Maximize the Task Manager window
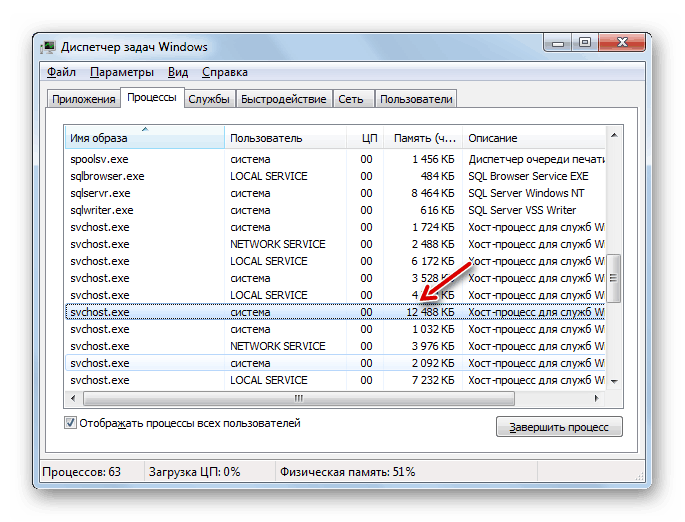The image size is (685, 522). (585, 42)
